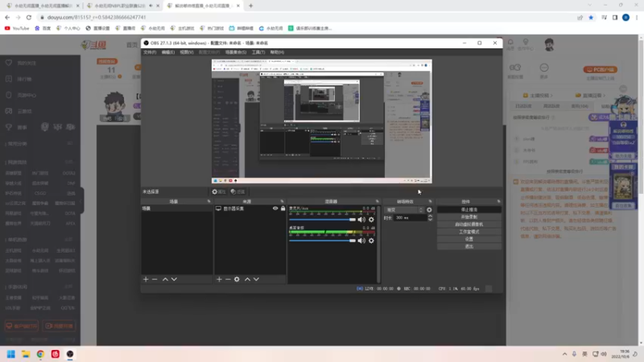Move source up in Sources panel
This screenshot has width=644, height=362.
(247, 279)
